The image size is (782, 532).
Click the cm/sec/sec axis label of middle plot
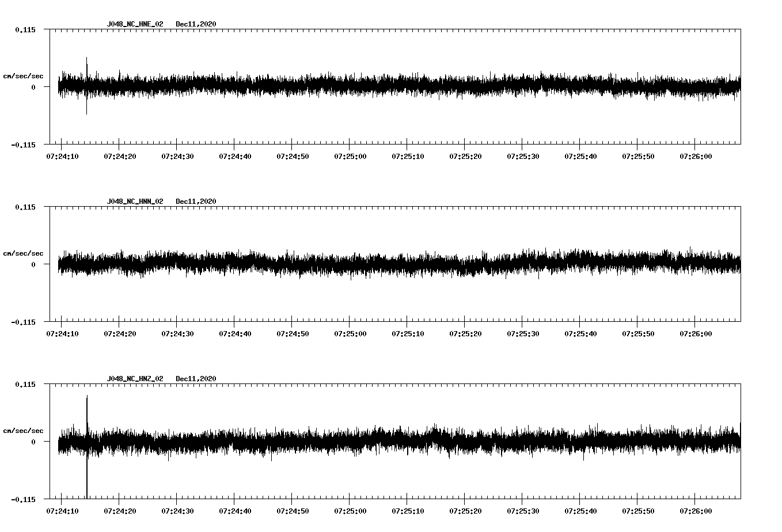tap(24, 253)
